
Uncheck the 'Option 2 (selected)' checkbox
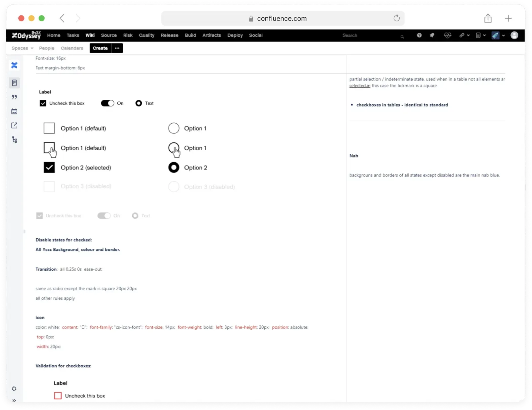tap(49, 167)
